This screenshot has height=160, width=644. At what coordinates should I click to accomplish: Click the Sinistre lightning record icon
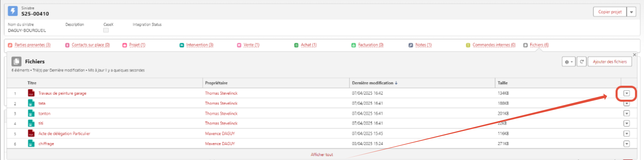coord(13,11)
